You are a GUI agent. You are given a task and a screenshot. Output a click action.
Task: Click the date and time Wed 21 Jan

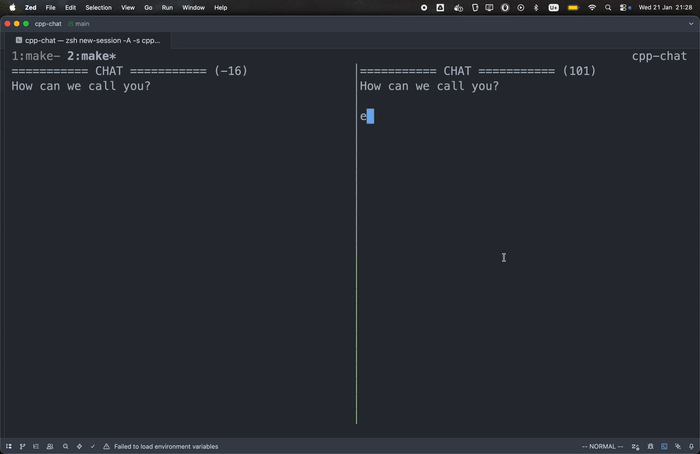click(x=665, y=8)
